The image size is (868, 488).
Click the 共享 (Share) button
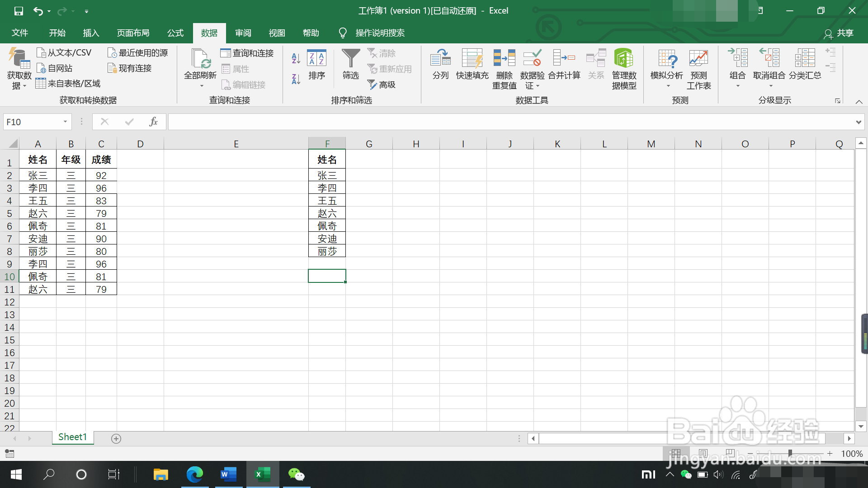[839, 33]
